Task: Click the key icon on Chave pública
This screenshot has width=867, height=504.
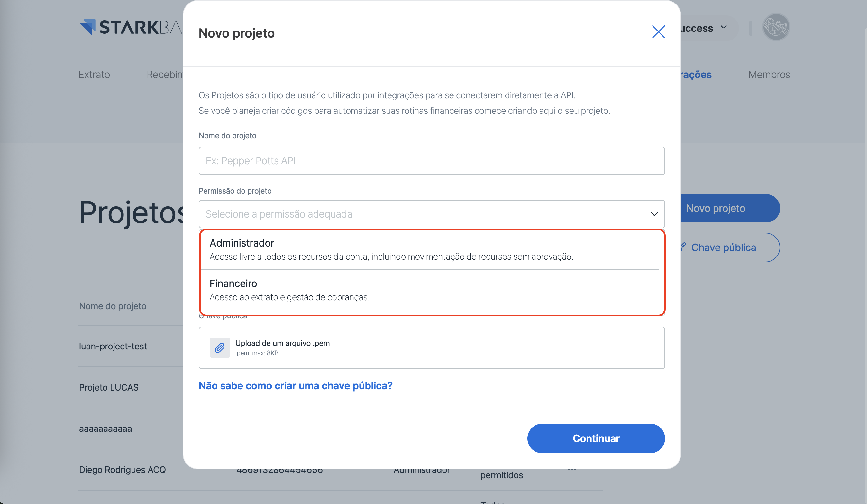Action: 684,247
